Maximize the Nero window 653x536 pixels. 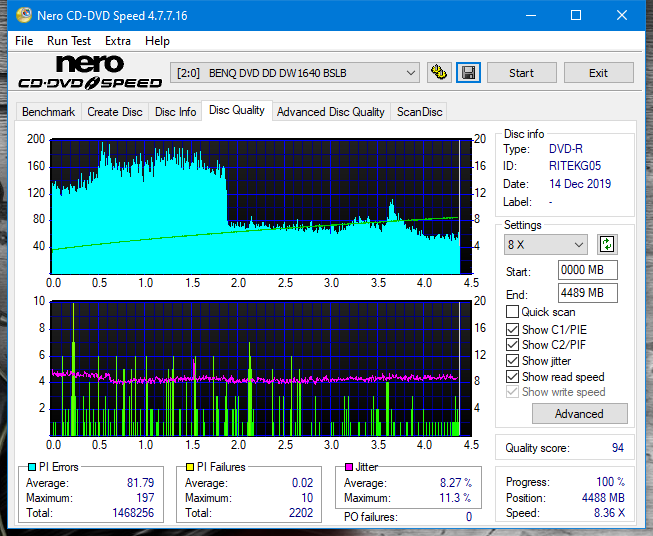(x=576, y=15)
